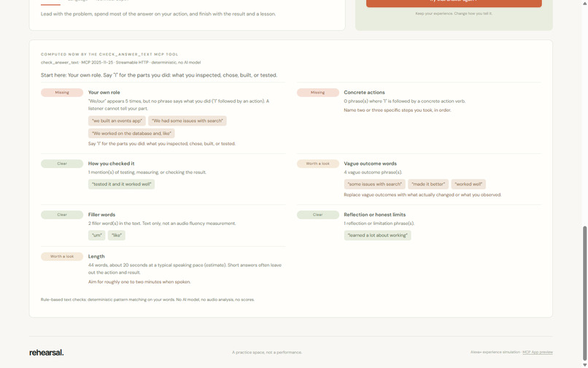This screenshot has width=588, height=368.
Task: Click the "we built an events app" chip
Action: click(117, 121)
